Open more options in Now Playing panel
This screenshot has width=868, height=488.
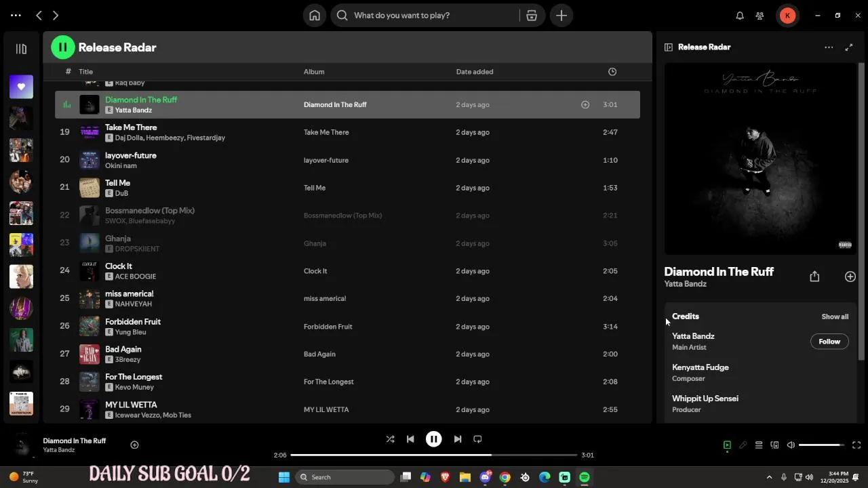(829, 47)
